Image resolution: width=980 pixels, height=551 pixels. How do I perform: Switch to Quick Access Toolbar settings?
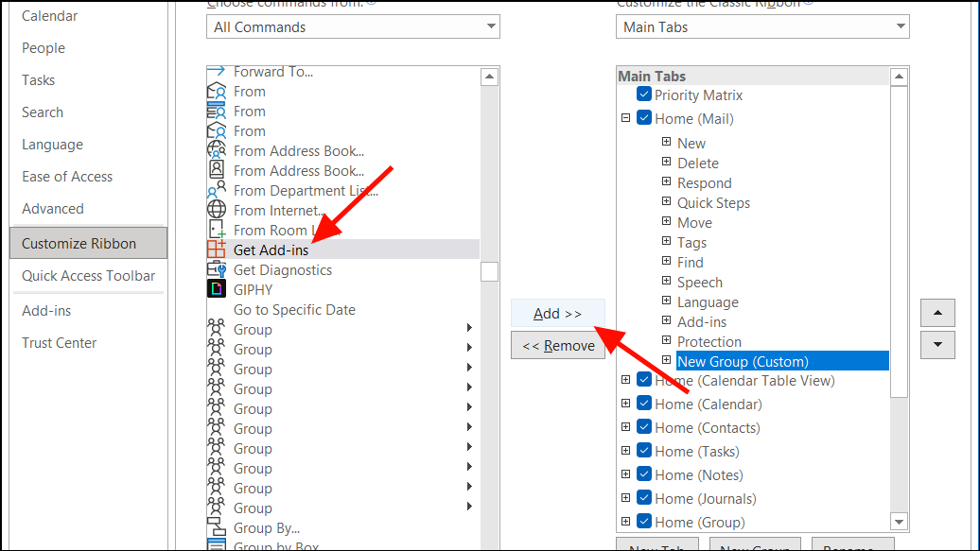click(x=88, y=276)
